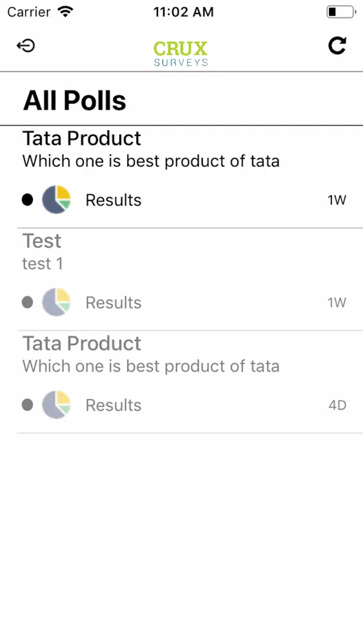Click the "test 1" poll description
This screenshot has width=363, height=644.
pyautogui.click(x=43, y=263)
